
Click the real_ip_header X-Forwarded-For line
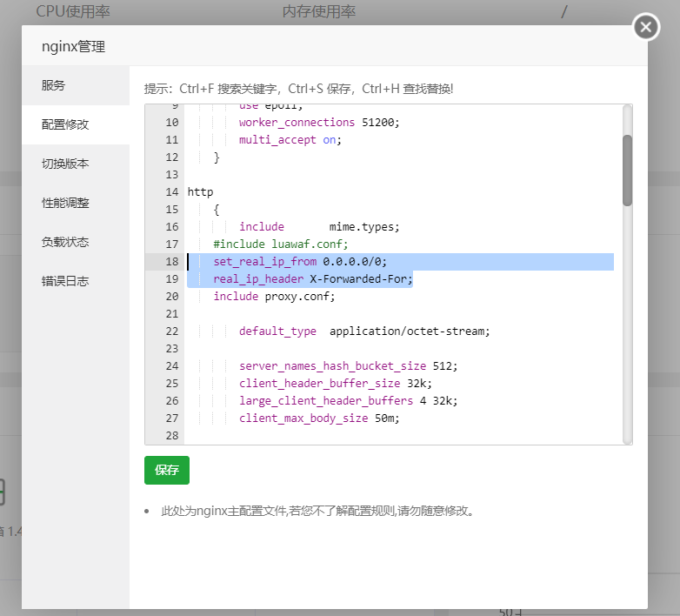[313, 279]
